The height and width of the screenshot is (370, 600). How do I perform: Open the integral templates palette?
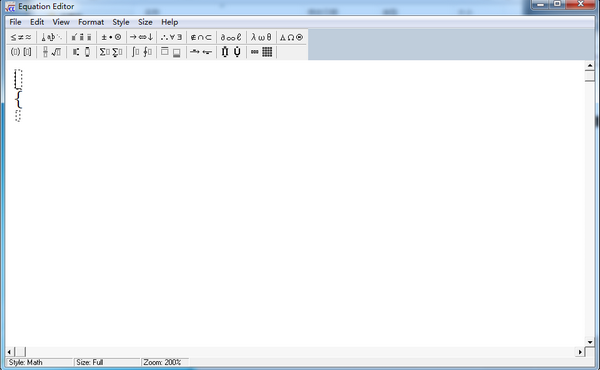141,52
